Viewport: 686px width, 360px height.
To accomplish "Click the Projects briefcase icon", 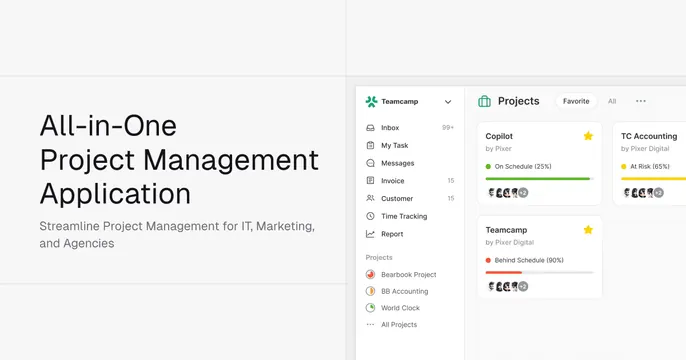I will pos(484,101).
